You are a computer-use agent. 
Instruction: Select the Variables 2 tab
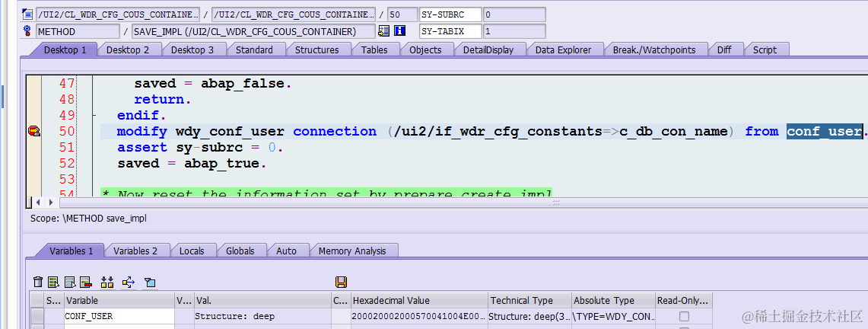135,251
